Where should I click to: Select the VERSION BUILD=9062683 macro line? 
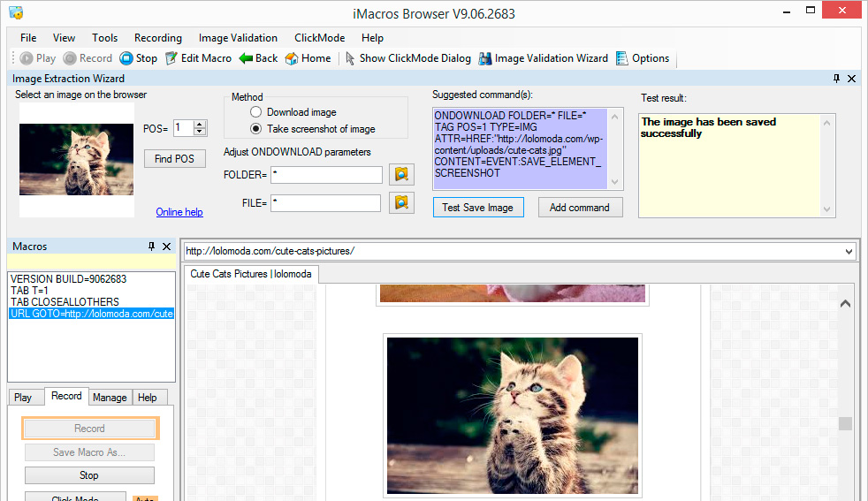point(91,279)
